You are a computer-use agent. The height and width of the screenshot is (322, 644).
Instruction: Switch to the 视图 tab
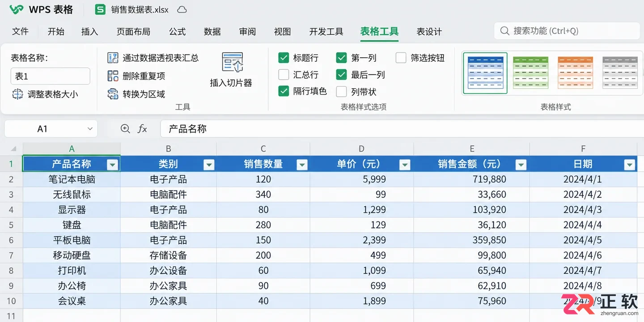283,31
